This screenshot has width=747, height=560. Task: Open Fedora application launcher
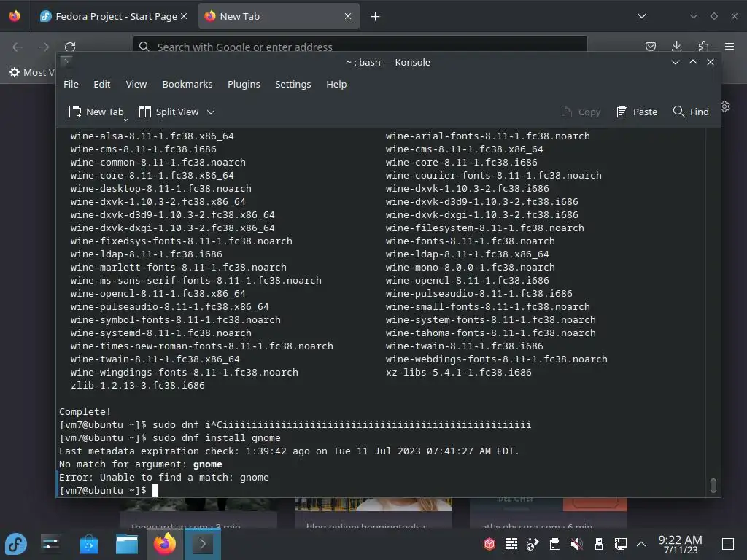(x=16, y=544)
